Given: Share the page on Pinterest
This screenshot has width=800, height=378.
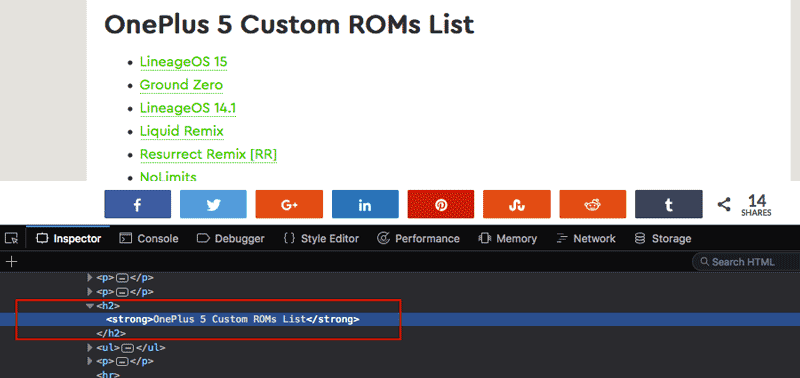Looking at the screenshot, I should pyautogui.click(x=441, y=204).
